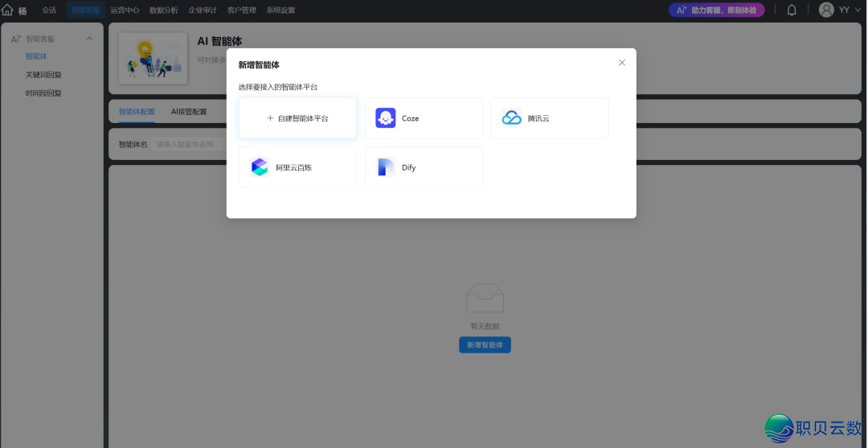Image resolution: width=868 pixels, height=448 pixels.
Task: Open the 运营中心 menu
Action: coord(125,10)
